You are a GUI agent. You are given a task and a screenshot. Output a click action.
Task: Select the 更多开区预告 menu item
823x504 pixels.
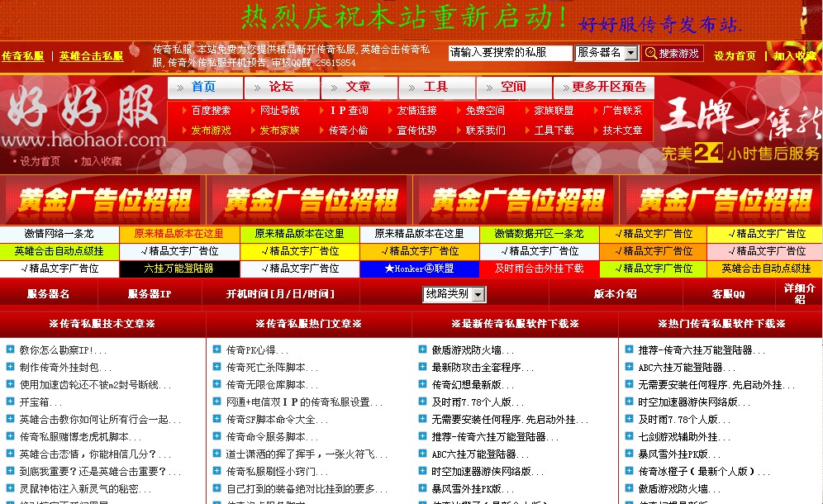607,87
